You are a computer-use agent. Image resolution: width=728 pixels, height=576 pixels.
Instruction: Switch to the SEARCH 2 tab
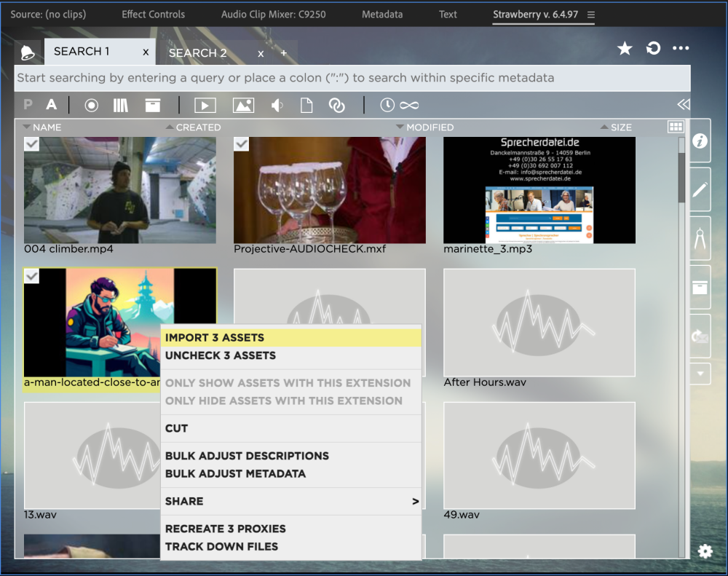198,53
